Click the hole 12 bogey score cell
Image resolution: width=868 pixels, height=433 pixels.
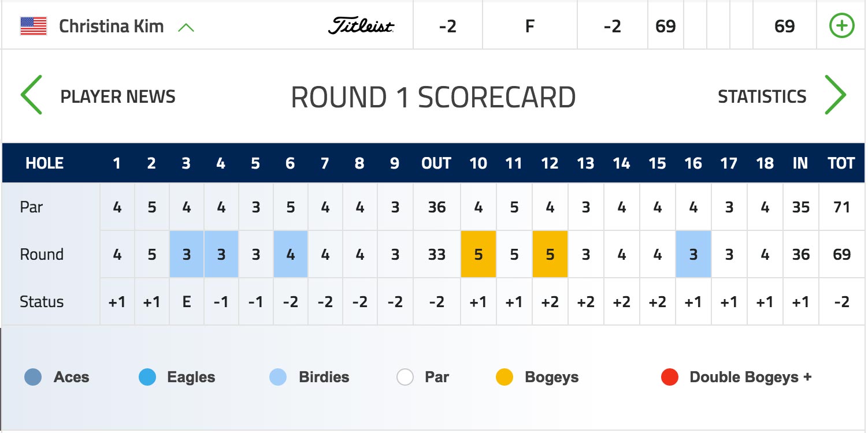[550, 254]
